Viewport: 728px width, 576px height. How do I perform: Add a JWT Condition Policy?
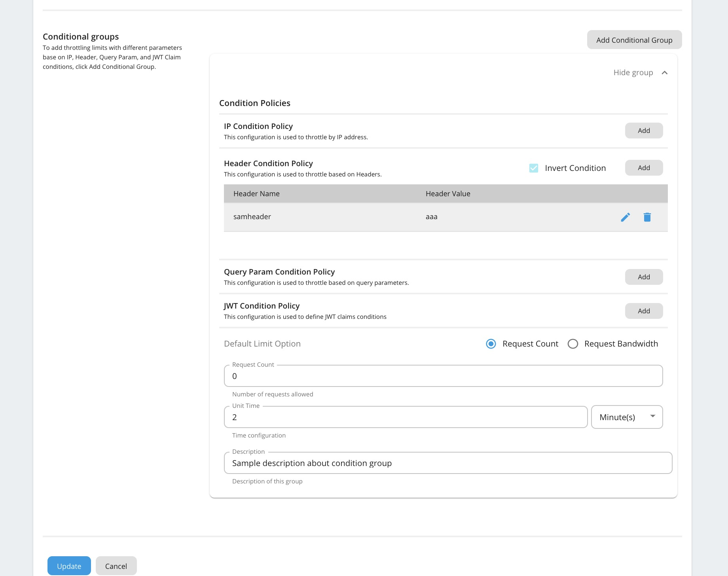[644, 311]
